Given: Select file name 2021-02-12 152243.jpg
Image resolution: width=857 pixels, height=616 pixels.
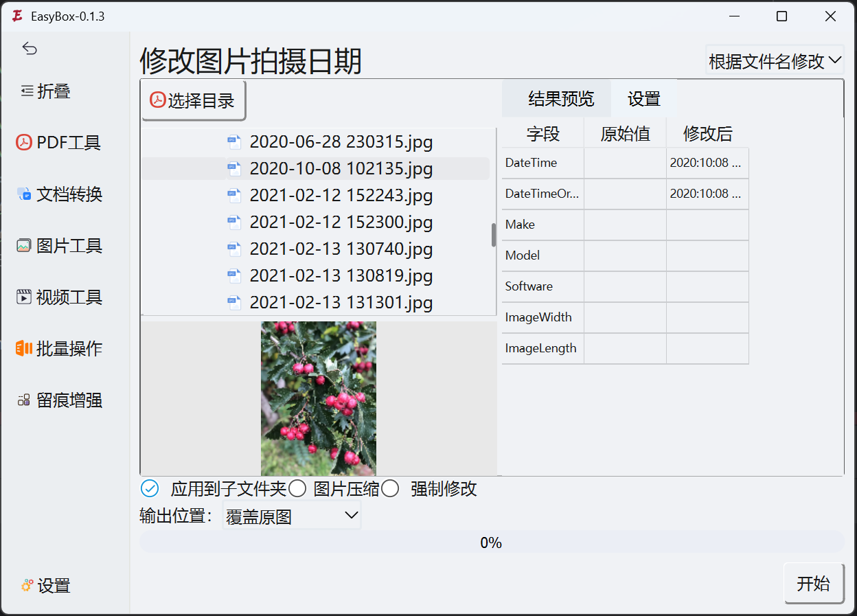Looking at the screenshot, I should click(x=341, y=195).
